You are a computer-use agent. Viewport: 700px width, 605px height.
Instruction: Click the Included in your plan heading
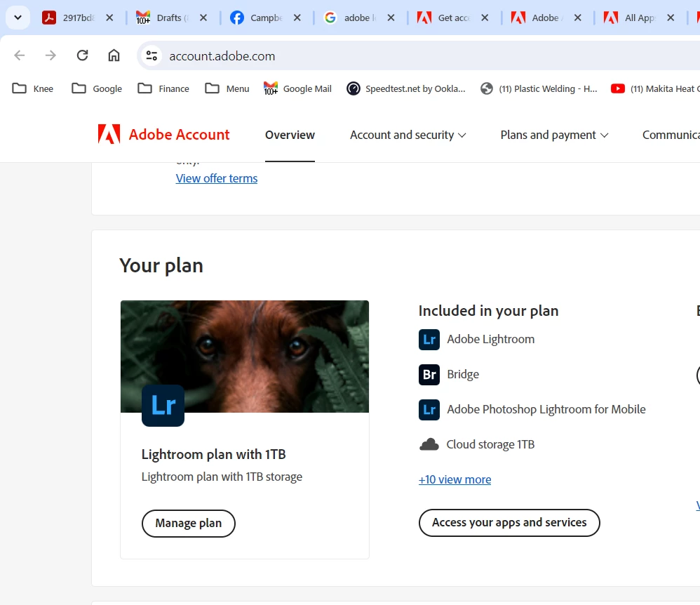pos(488,311)
